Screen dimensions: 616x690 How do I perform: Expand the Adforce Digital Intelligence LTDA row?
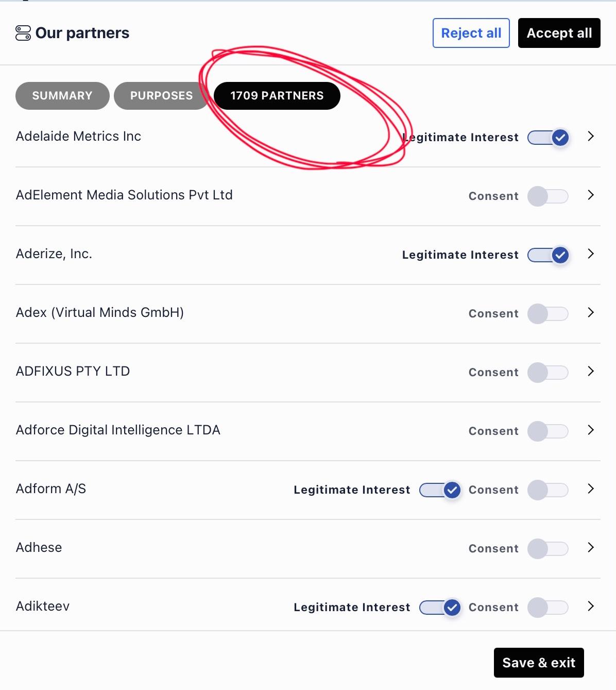591,430
